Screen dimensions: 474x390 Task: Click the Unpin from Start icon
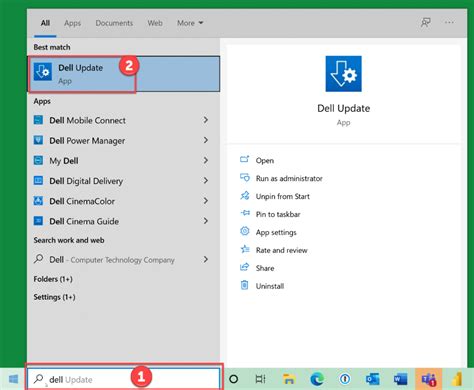click(x=245, y=196)
